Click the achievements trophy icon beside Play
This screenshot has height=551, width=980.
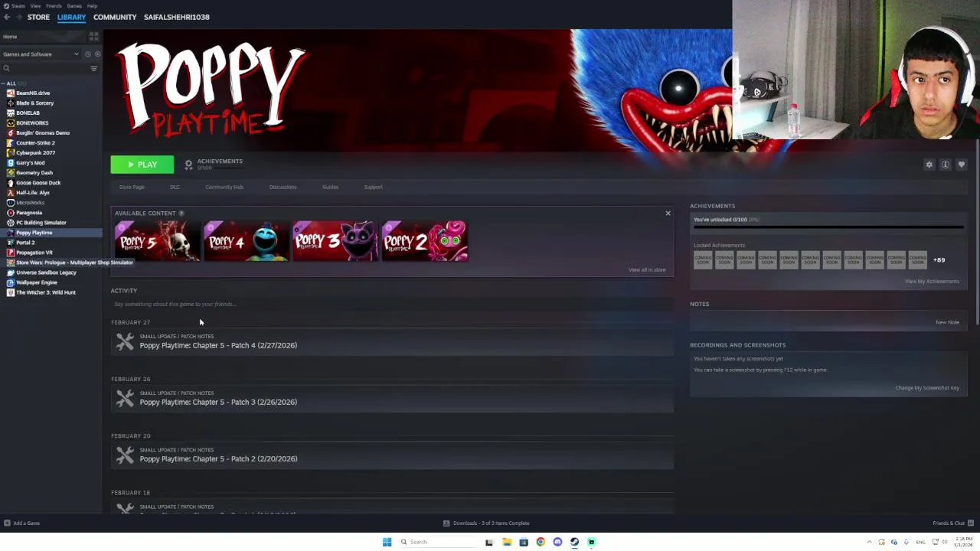[188, 165]
